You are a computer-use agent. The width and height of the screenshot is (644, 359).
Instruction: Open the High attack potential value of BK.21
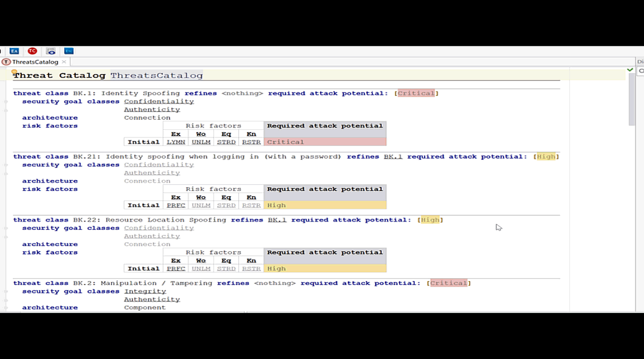[x=546, y=156]
